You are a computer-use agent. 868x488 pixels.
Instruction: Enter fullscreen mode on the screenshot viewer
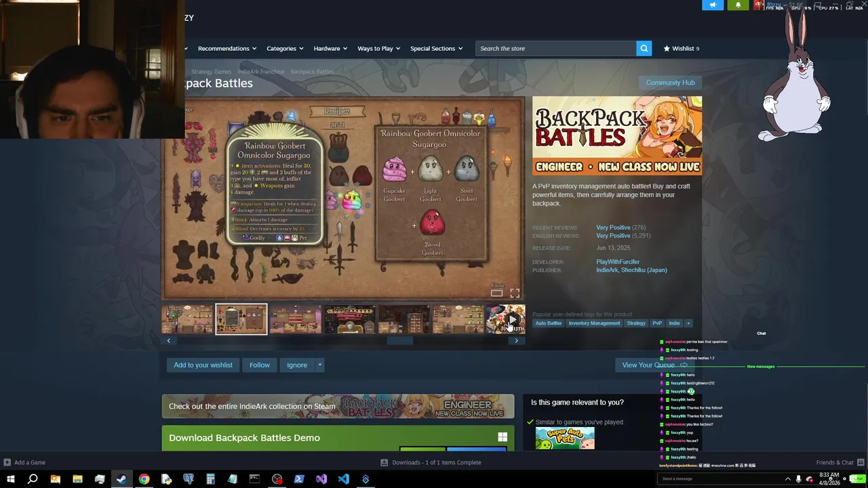click(515, 293)
